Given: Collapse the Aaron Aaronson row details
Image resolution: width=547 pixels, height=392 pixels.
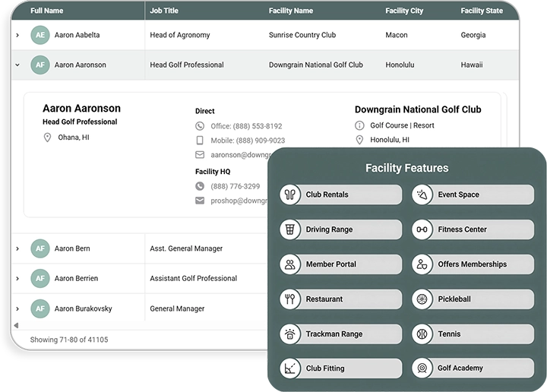Looking at the screenshot, I should (x=17, y=65).
